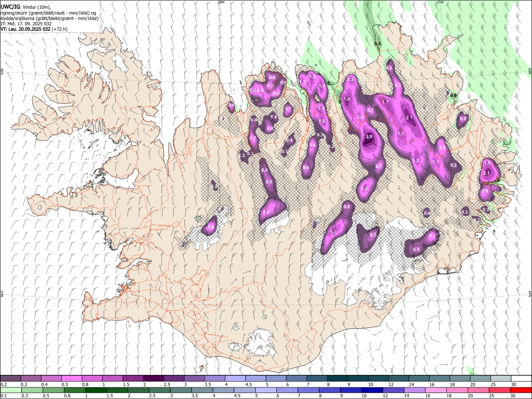Click the white swatch labeled 30 in the top row
The image size is (532, 399).
click(x=521, y=379)
